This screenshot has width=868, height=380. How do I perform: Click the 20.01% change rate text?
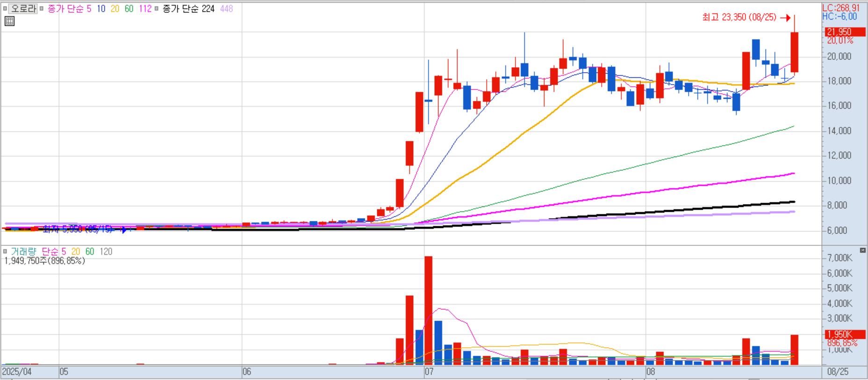[840, 41]
